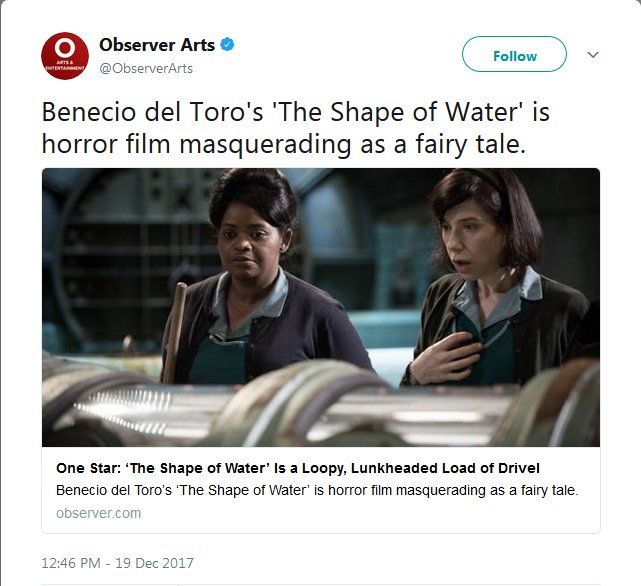Click the article card description below the headline
The width and height of the screenshot is (641, 586).
(x=317, y=491)
